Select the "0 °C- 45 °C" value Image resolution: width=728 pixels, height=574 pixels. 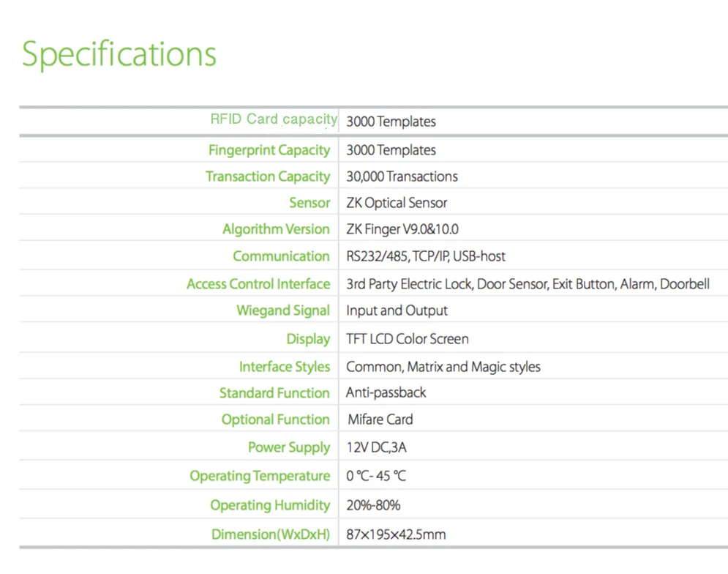click(x=376, y=476)
